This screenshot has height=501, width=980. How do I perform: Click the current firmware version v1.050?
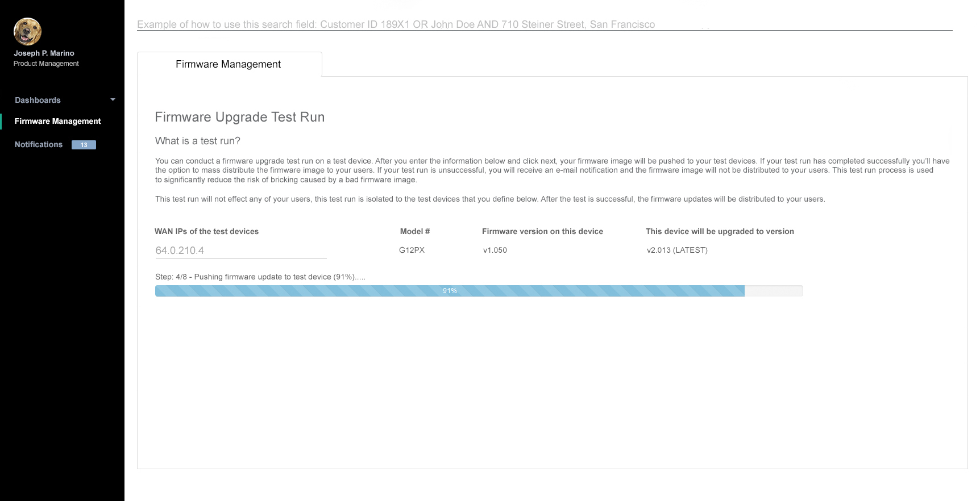point(495,250)
